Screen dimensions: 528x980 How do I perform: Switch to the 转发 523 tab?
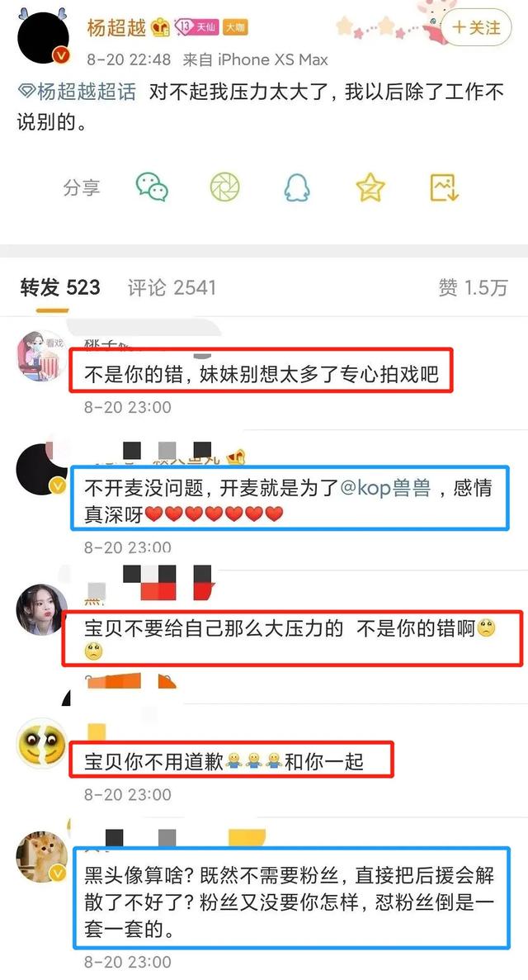[60, 287]
